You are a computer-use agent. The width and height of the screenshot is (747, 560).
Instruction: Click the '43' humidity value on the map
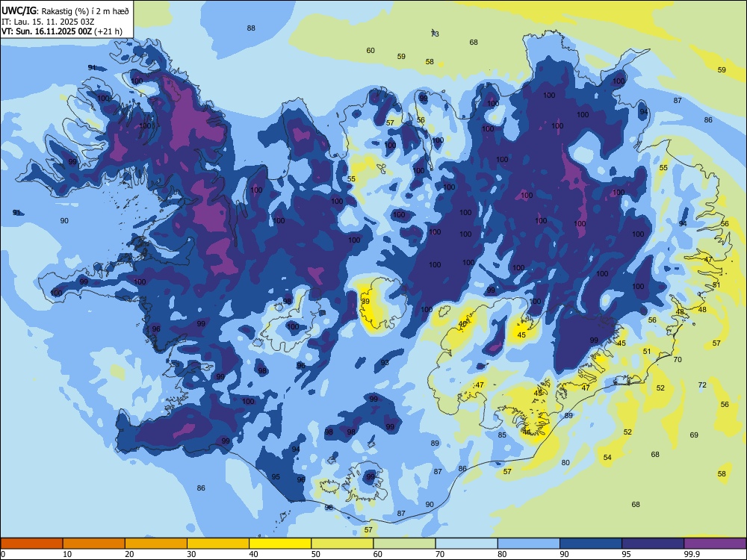[x=539, y=393]
